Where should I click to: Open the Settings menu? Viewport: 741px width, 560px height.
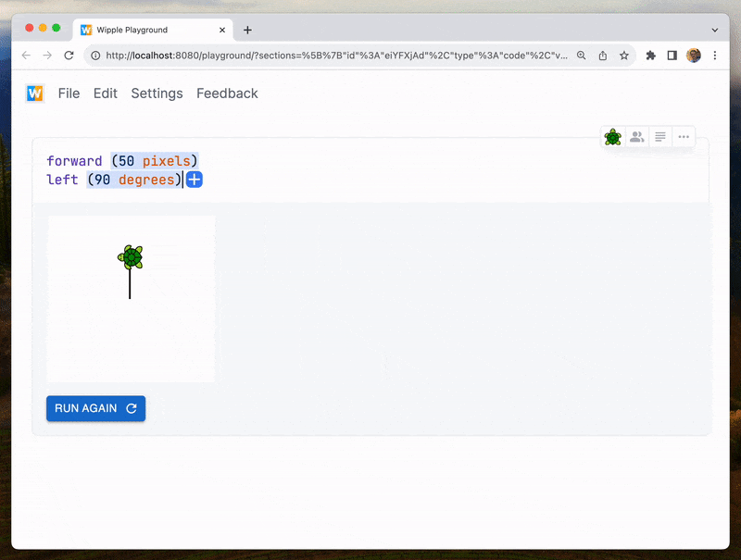(157, 93)
